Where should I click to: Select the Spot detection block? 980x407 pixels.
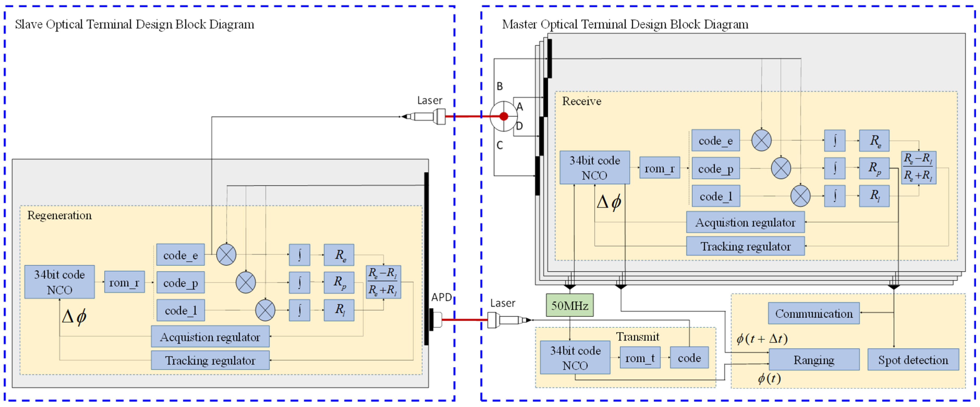click(x=913, y=360)
